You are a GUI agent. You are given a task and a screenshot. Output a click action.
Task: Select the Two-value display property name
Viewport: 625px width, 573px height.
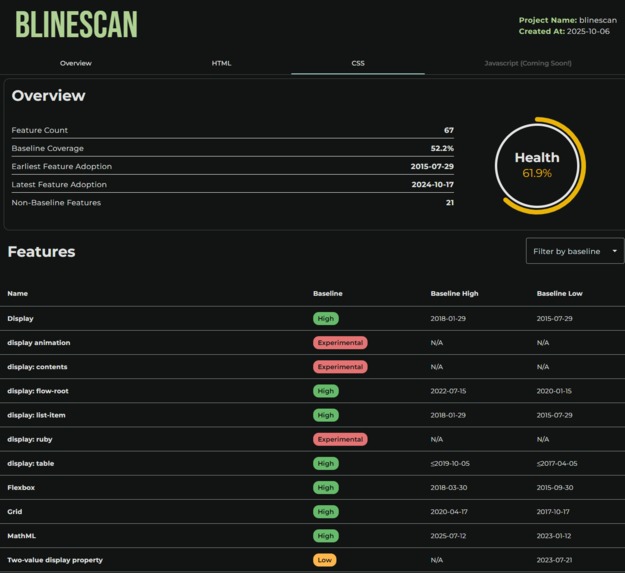55,560
